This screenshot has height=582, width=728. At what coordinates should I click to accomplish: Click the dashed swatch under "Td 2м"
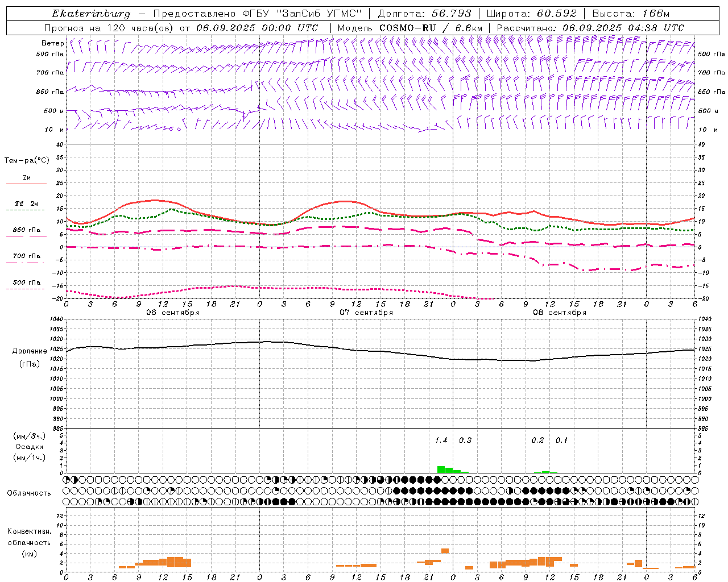[x=25, y=210]
